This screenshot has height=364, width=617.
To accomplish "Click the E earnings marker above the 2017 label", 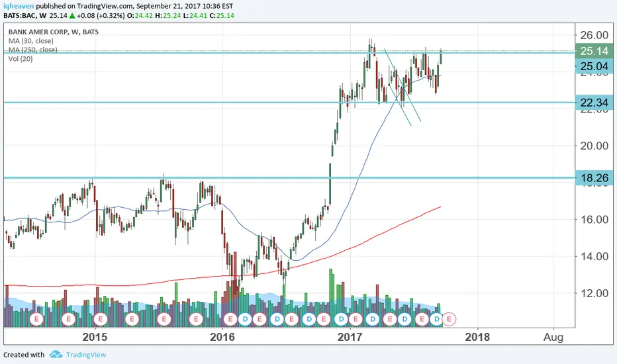I will 356,319.
